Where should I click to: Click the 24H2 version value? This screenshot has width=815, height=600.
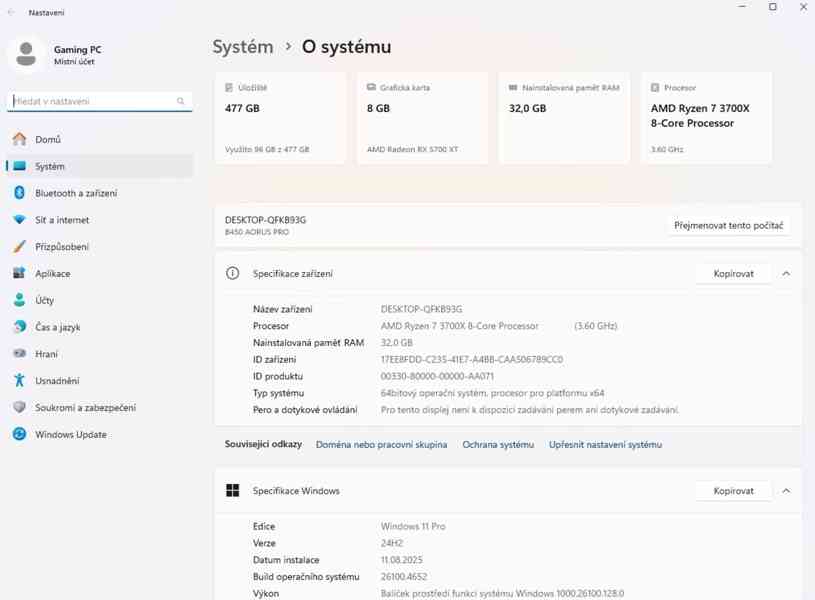click(x=391, y=543)
